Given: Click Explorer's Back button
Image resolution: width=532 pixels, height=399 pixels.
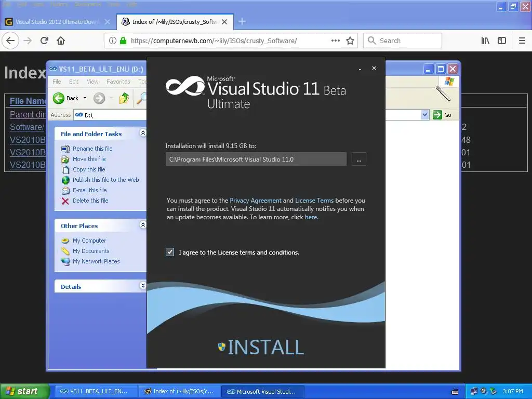Looking at the screenshot, I should 66,98.
